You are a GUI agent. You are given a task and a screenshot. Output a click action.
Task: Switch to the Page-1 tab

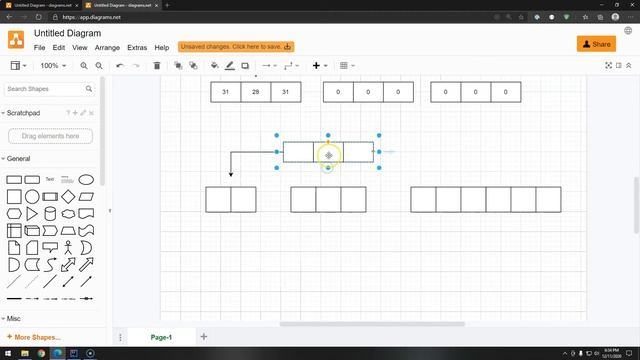[161, 337]
